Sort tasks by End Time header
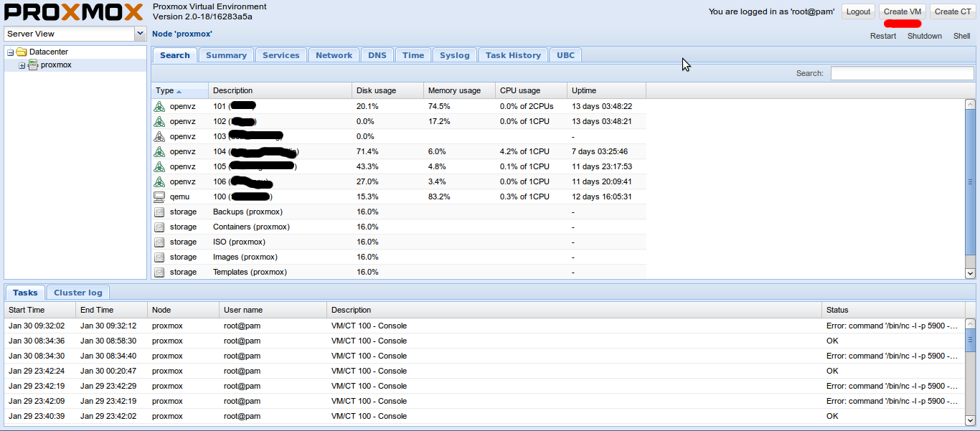 click(112, 310)
